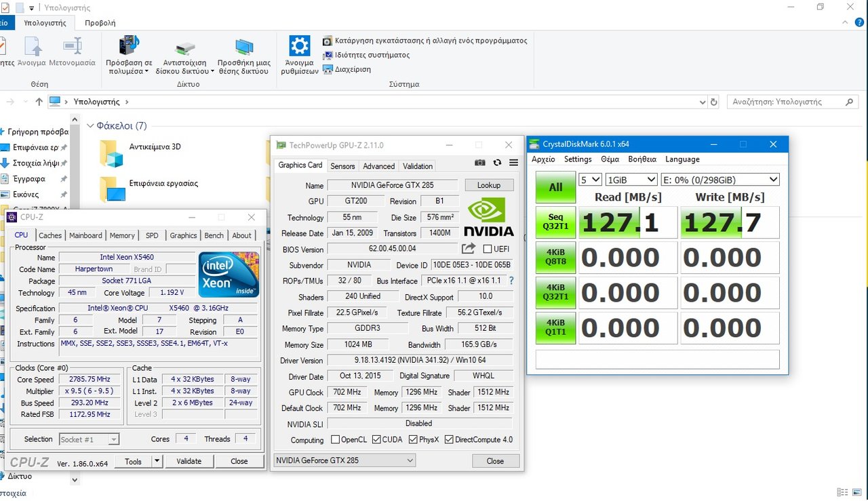
Task: Toggle the UEFI checkbox in GPU-Z
Action: 487,249
